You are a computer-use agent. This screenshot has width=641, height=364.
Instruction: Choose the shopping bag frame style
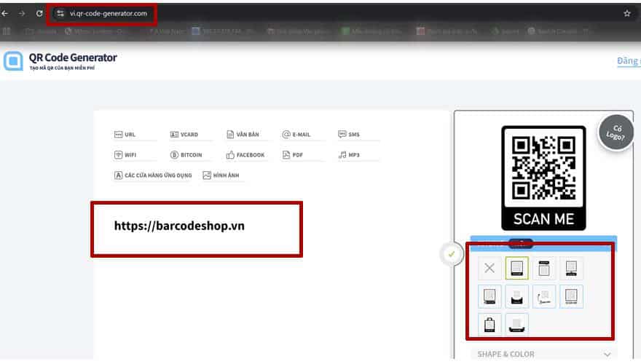tap(489, 324)
